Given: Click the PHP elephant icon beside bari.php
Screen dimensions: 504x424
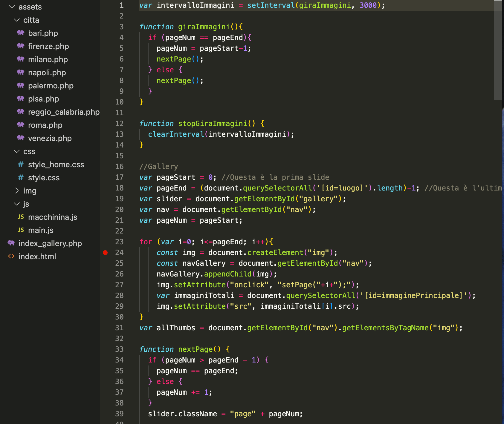Looking at the screenshot, I should pyautogui.click(x=21, y=33).
